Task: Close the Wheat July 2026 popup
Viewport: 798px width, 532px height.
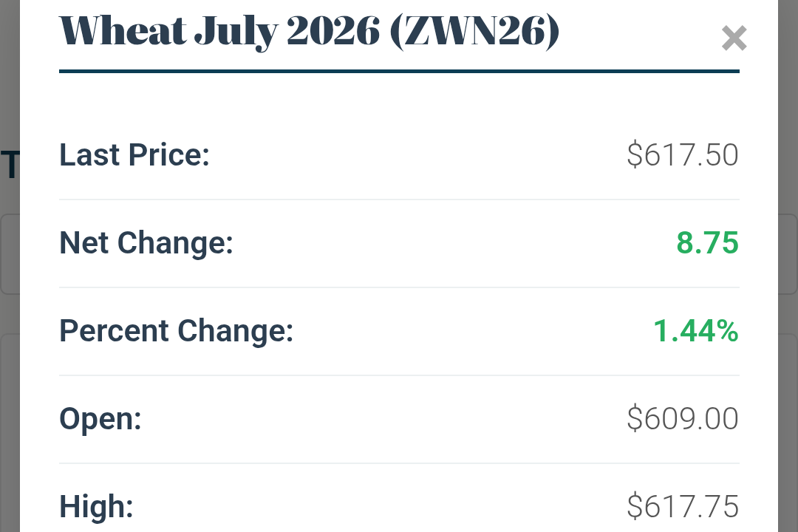Action: pyautogui.click(x=734, y=38)
